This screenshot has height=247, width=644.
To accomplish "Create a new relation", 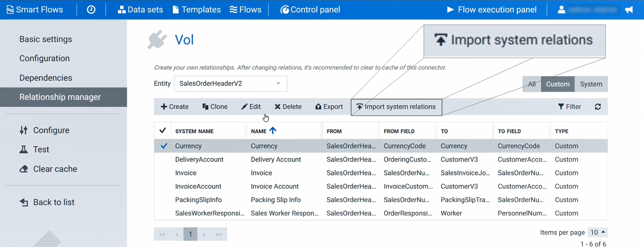I will click(175, 107).
